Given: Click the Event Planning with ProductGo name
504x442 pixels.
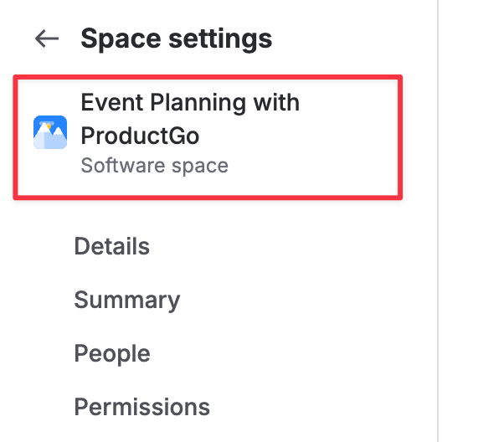Looking at the screenshot, I should (x=190, y=118).
